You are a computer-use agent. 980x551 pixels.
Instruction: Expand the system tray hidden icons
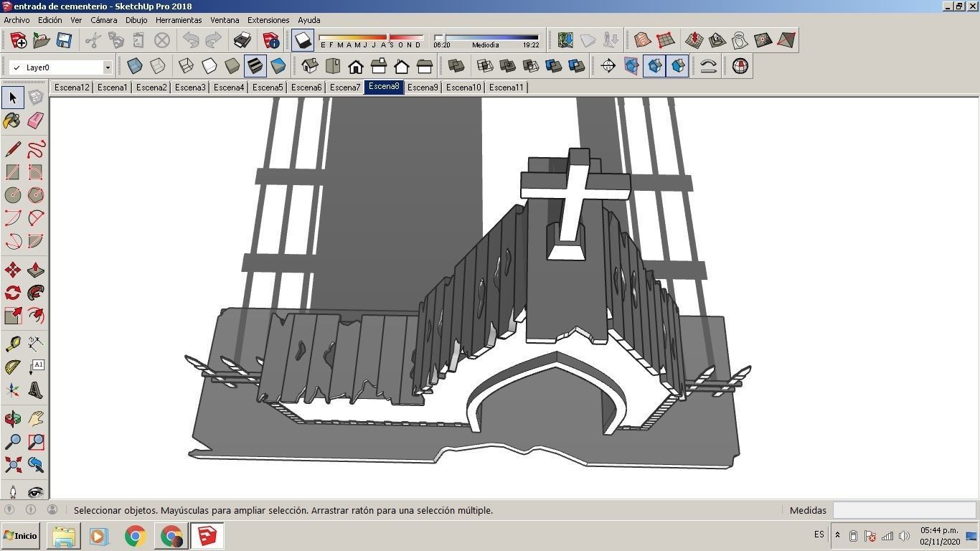click(x=837, y=535)
